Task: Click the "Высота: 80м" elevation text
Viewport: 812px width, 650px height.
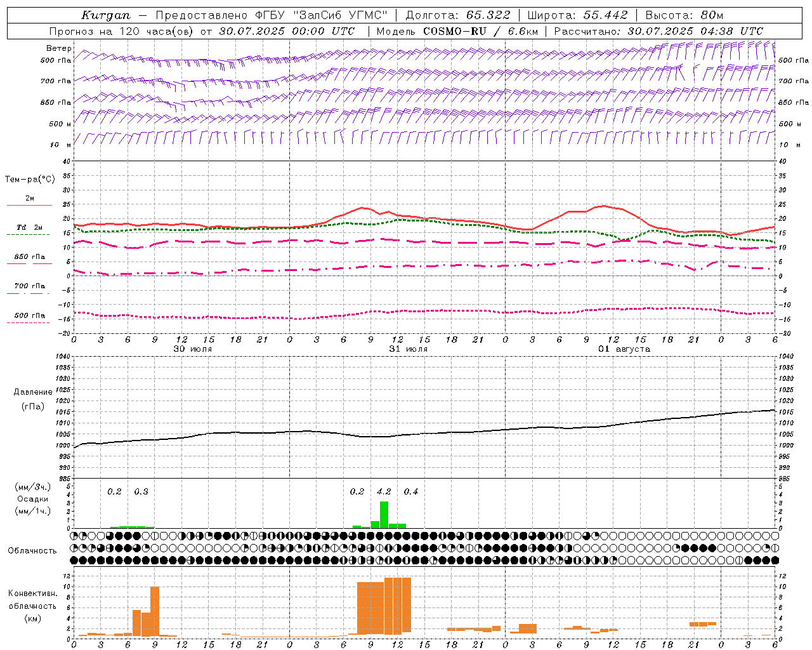Action: 684,15
